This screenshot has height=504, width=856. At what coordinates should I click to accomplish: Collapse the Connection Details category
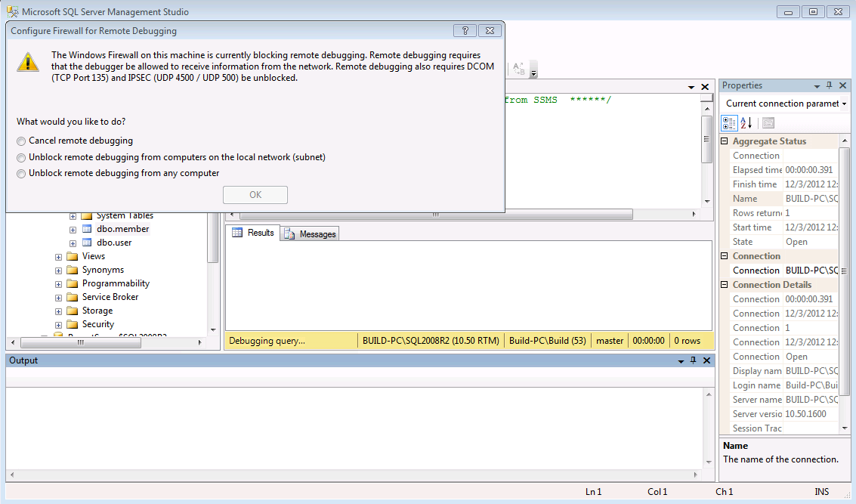tap(725, 284)
